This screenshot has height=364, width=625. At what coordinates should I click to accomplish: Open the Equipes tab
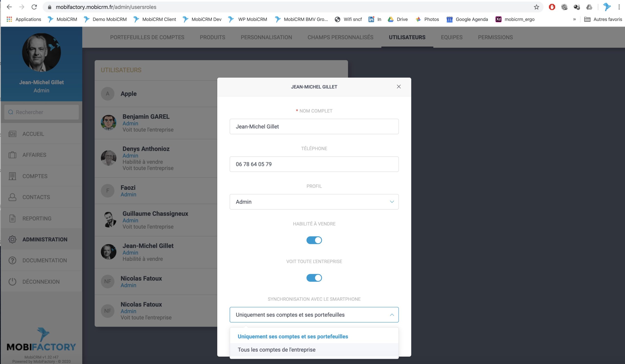[451, 37]
